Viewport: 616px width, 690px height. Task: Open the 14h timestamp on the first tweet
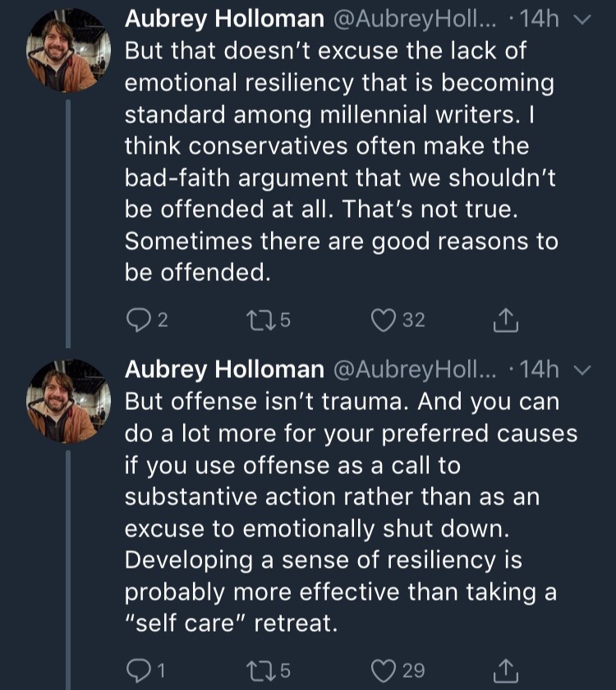click(x=539, y=21)
